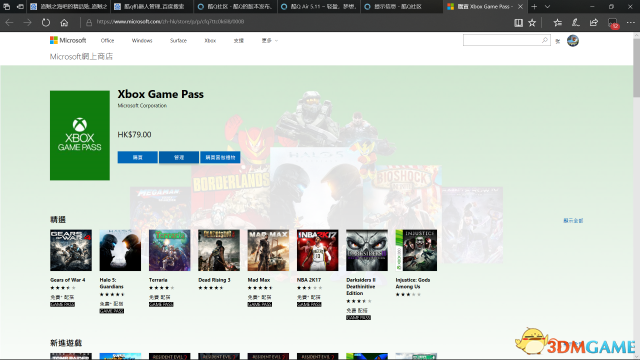Click the "Terraria" title text
The width and height of the screenshot is (640, 360).
tap(158, 280)
